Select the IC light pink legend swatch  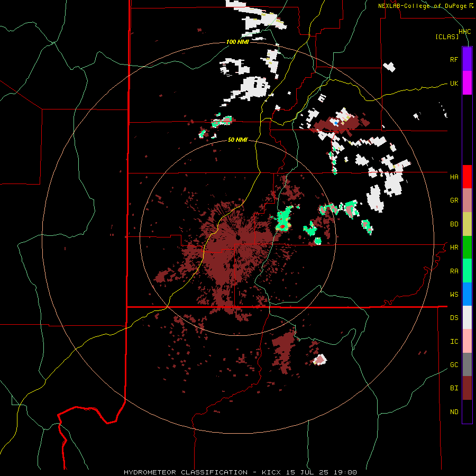[467, 341]
